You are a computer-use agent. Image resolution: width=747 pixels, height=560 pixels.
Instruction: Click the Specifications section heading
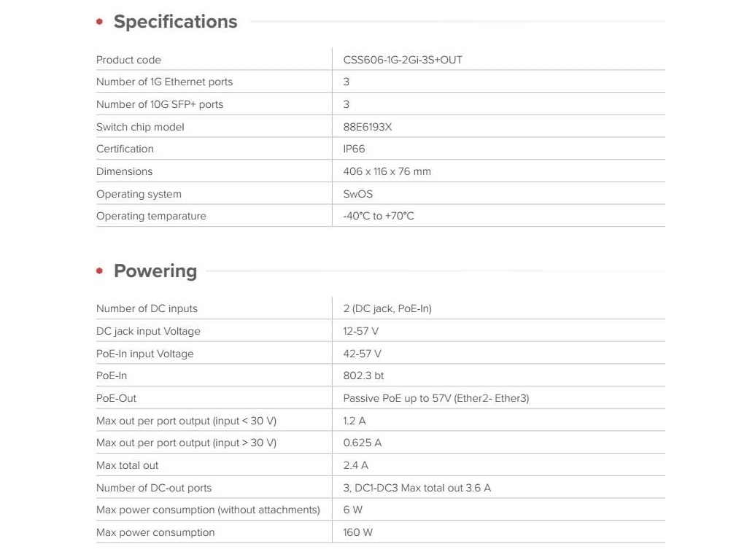pyautogui.click(x=175, y=22)
